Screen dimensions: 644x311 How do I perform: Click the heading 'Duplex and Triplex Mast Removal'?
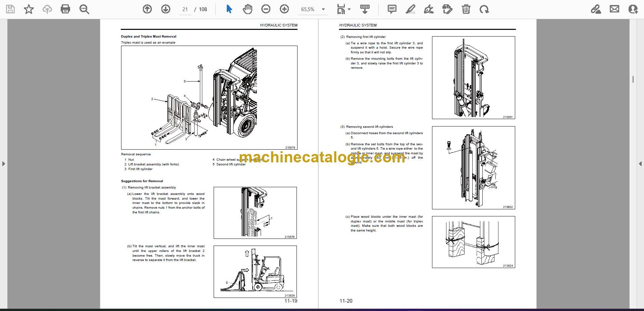[x=149, y=37]
